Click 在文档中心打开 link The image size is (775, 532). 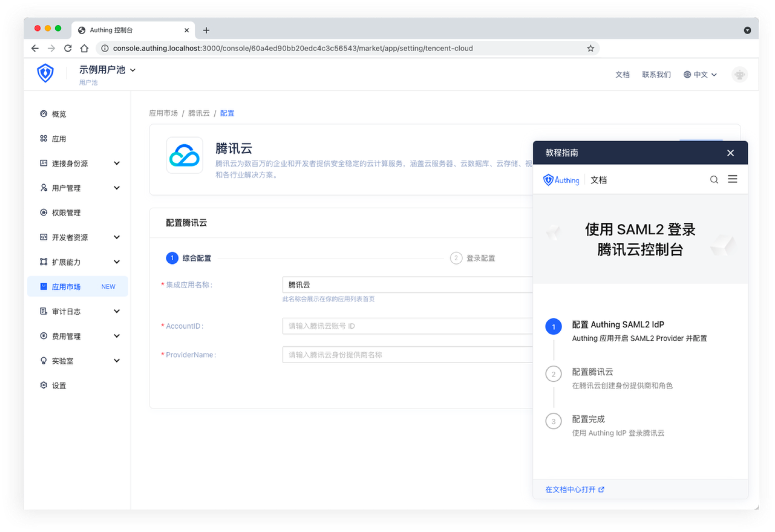click(575, 490)
